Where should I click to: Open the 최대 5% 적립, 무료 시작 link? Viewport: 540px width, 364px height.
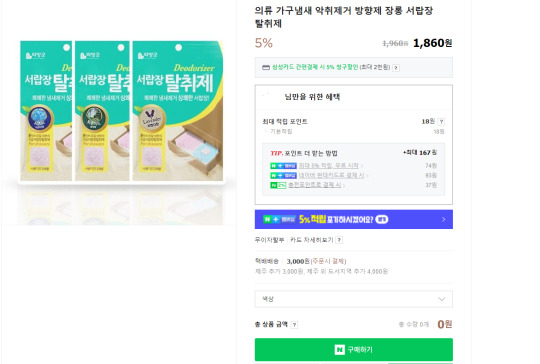pos(329,166)
